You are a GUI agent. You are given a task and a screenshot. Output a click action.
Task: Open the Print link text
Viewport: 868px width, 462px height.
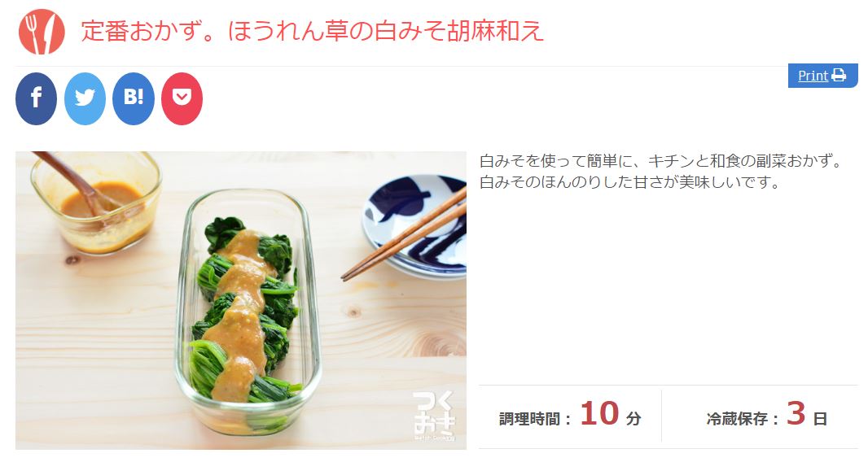click(813, 76)
